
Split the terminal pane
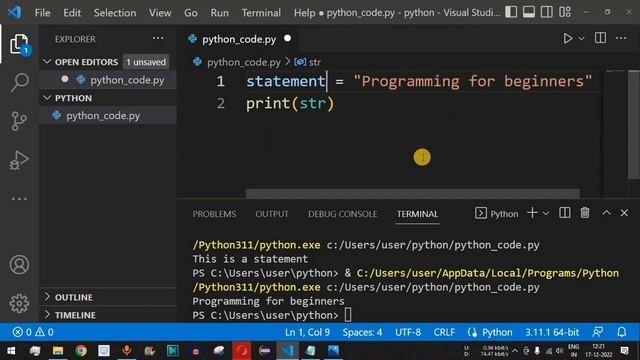(565, 213)
